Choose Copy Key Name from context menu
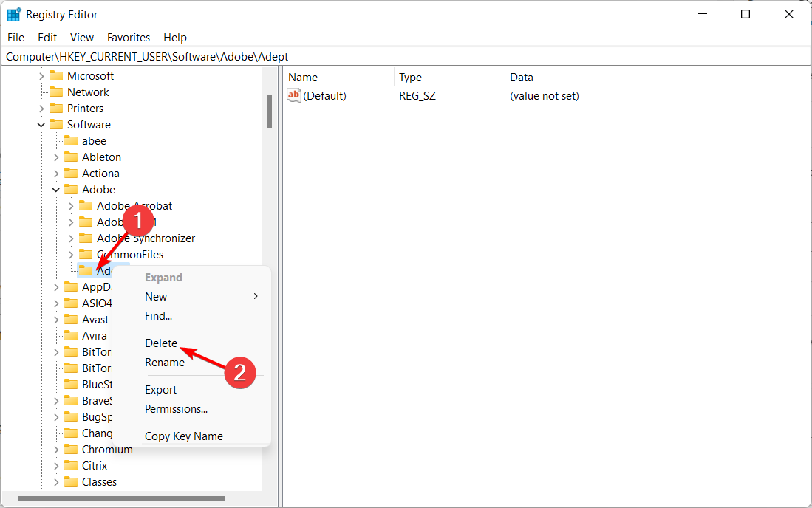Screen dimensions: 812x508 191,436
